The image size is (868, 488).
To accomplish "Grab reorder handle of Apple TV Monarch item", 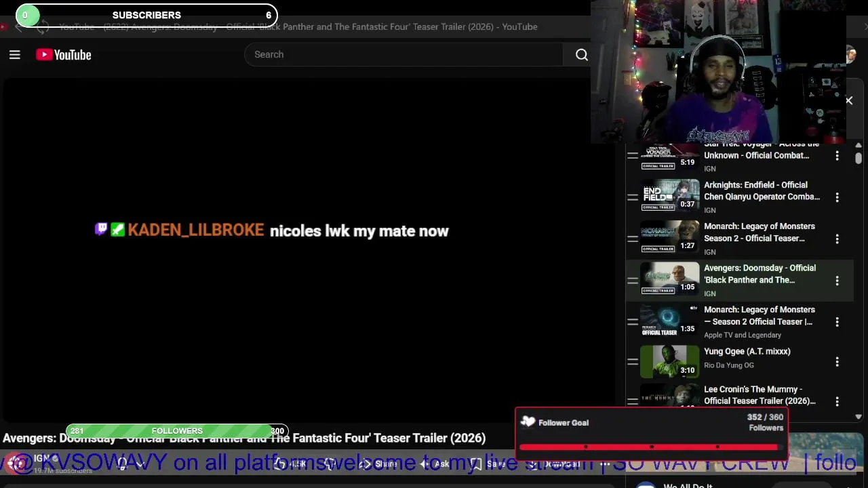I will click(632, 322).
